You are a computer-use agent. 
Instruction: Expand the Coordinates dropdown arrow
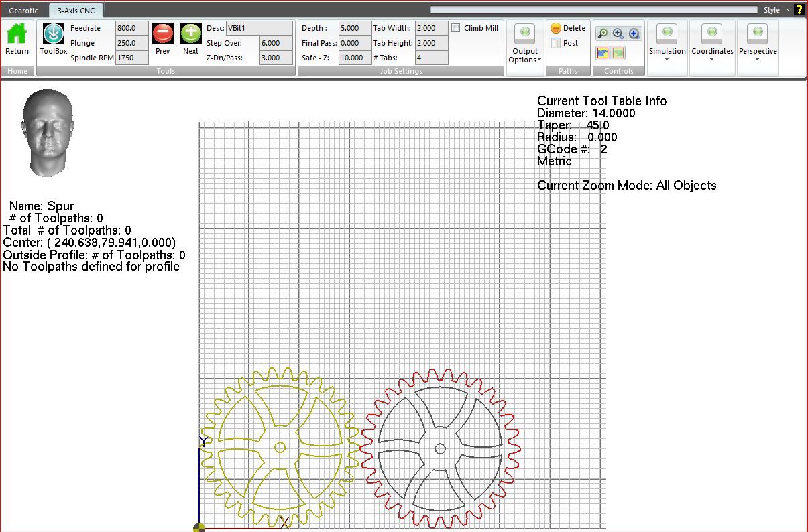[x=712, y=60]
